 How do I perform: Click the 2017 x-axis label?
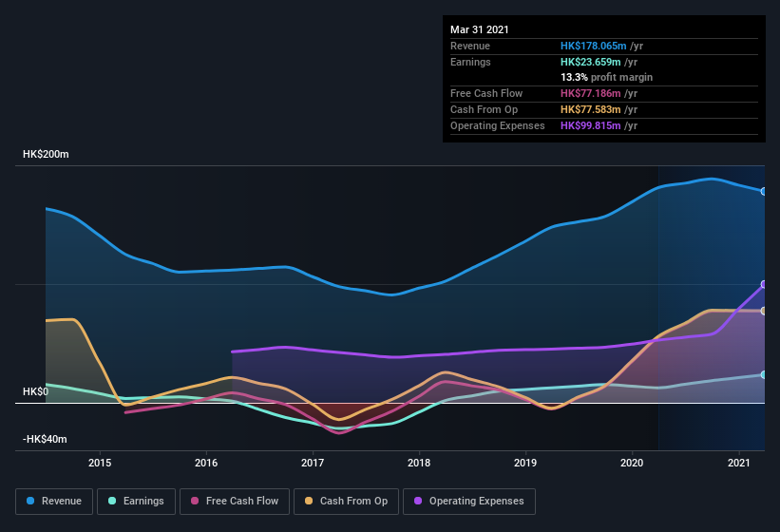point(313,463)
